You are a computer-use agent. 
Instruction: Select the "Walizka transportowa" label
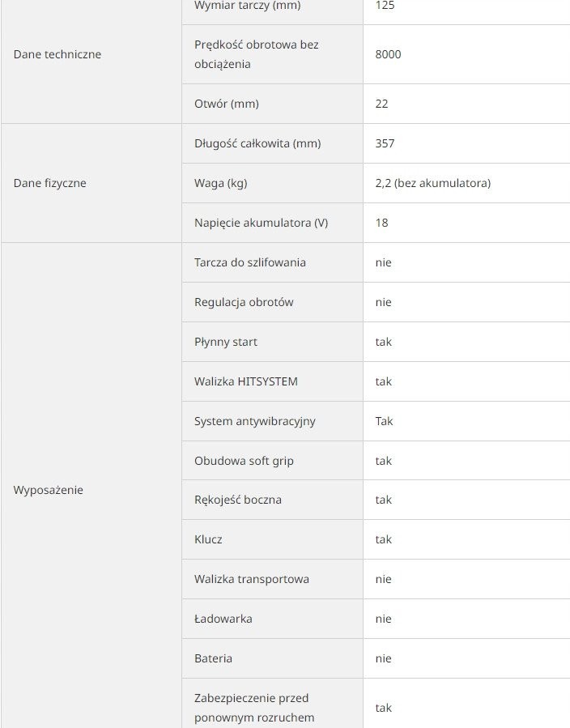click(252, 579)
